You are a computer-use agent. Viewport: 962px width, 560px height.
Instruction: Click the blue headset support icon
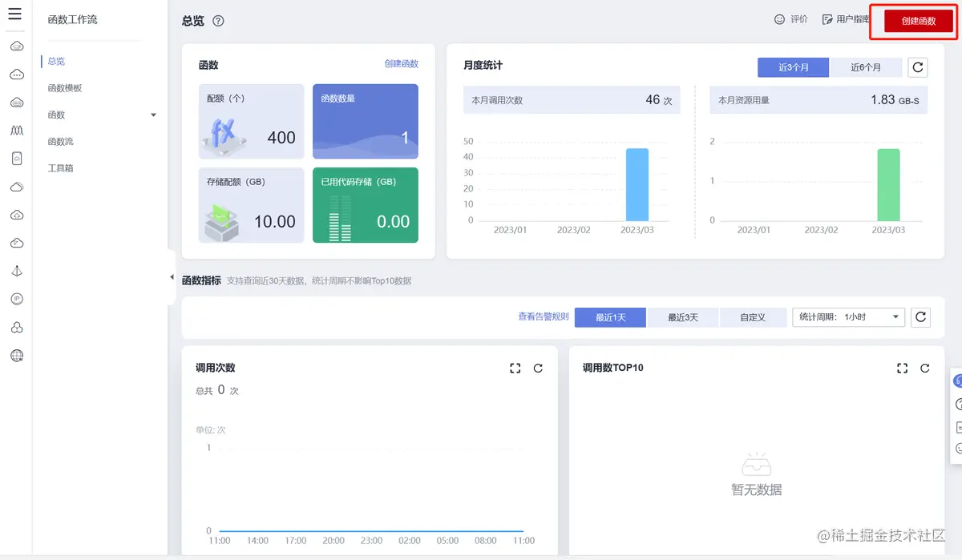pos(958,381)
